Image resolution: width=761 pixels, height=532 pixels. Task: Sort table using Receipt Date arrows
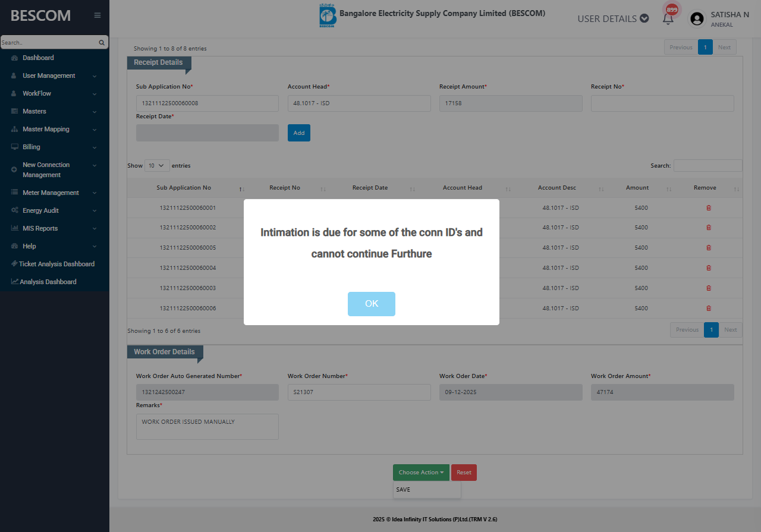coord(412,188)
